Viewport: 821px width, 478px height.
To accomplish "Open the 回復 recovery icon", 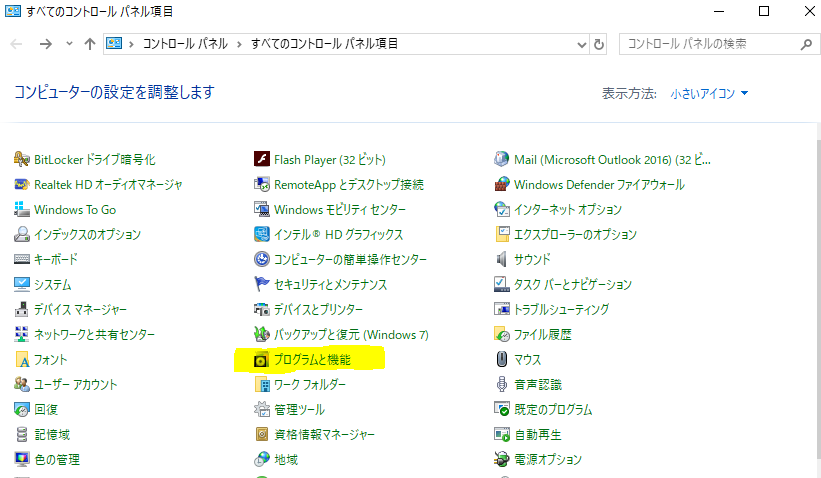I will (21, 409).
